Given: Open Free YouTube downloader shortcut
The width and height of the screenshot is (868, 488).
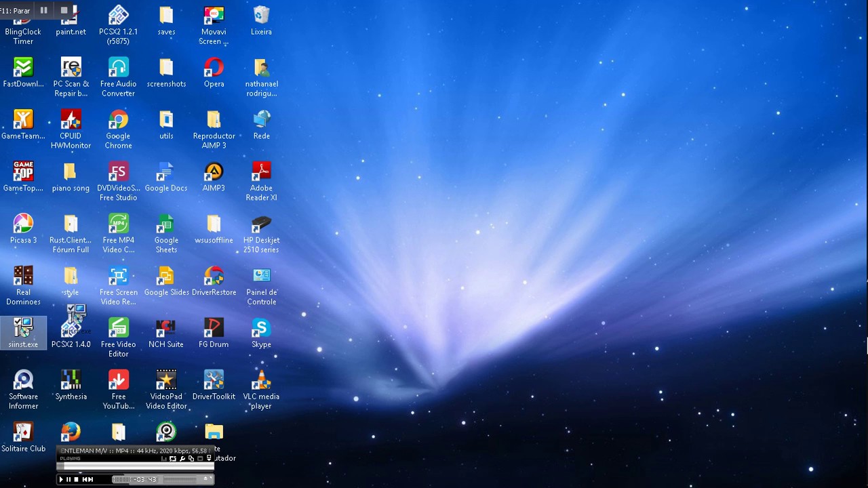Looking at the screenshot, I should click(x=118, y=390).
